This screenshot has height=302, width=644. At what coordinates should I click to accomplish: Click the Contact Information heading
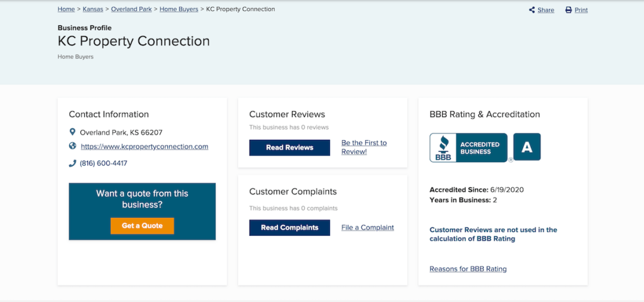point(109,115)
